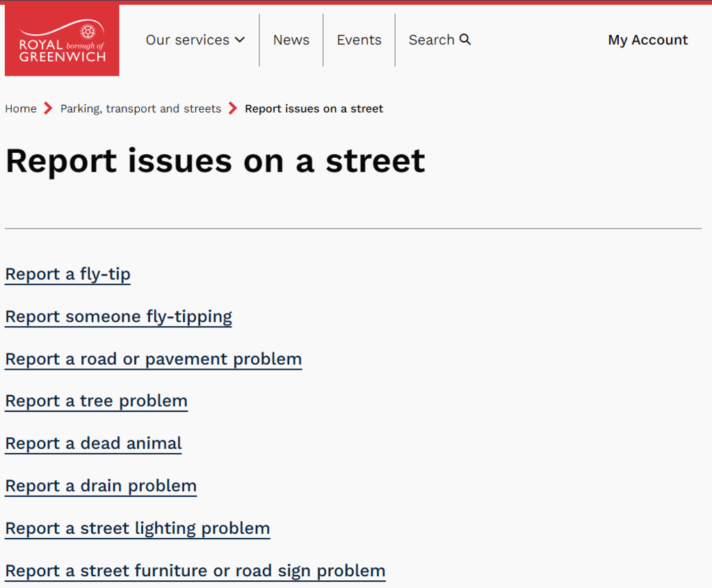The image size is (712, 588).
Task: Navigate to Home in the breadcrumb
Action: 21,108
